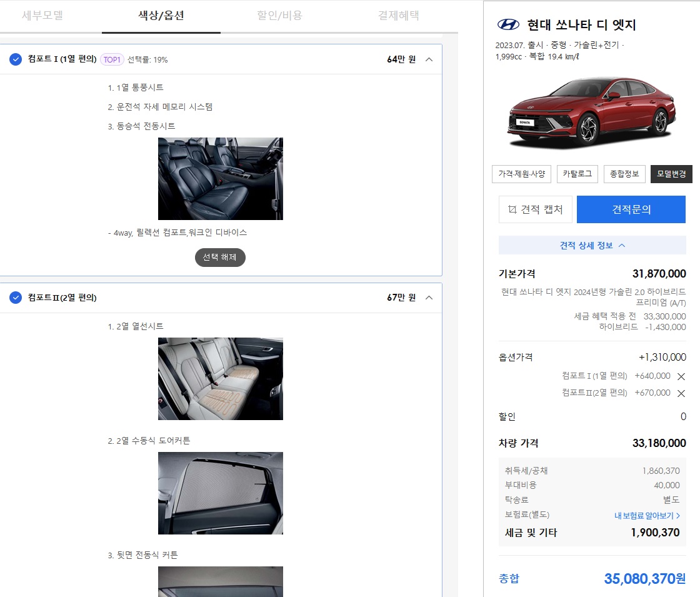Click the red Sonata car image
The width and height of the screenshot is (700, 597).
[x=591, y=112]
